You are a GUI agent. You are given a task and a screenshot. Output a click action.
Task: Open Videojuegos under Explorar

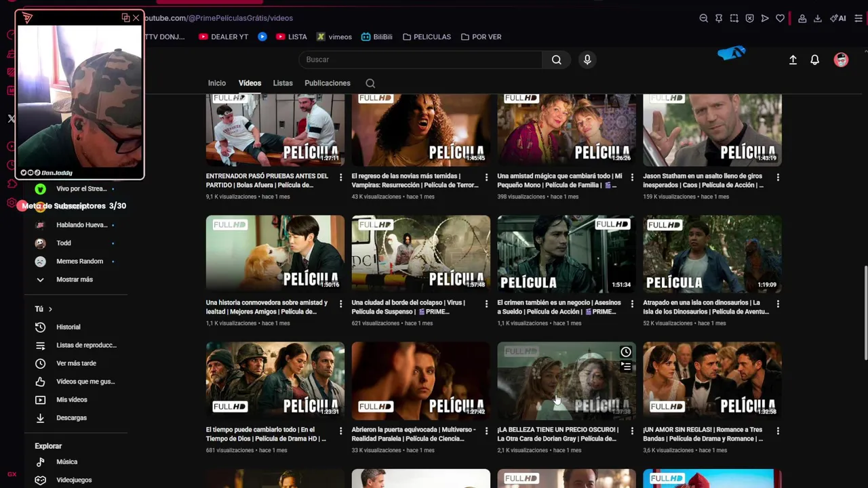(75, 480)
